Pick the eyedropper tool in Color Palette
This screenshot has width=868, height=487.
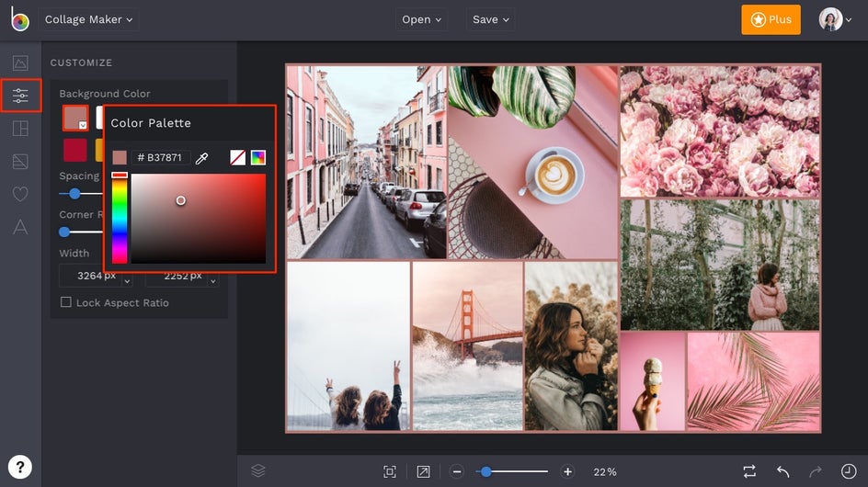[202, 158]
